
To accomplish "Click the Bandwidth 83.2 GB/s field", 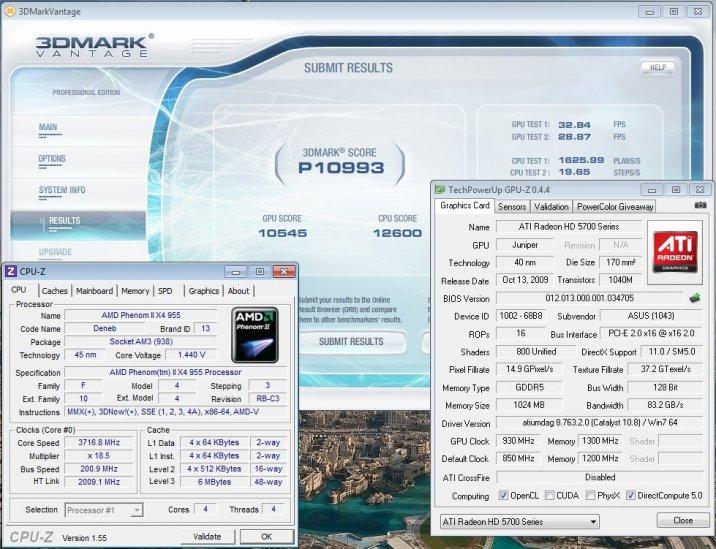I will (665, 405).
